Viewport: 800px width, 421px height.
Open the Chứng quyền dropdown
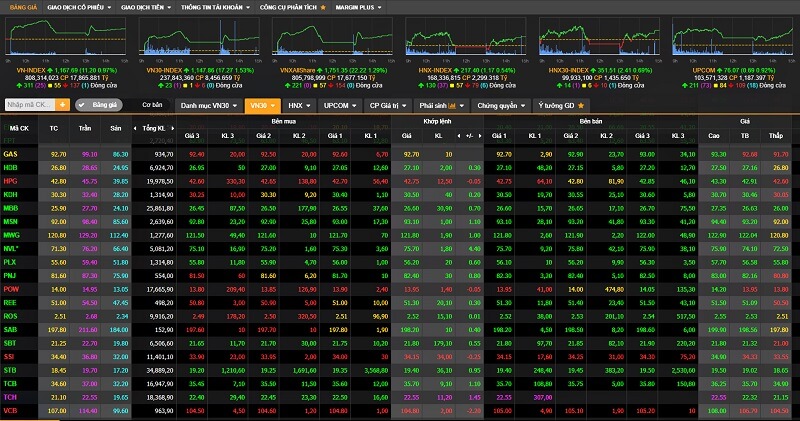tap(501, 104)
